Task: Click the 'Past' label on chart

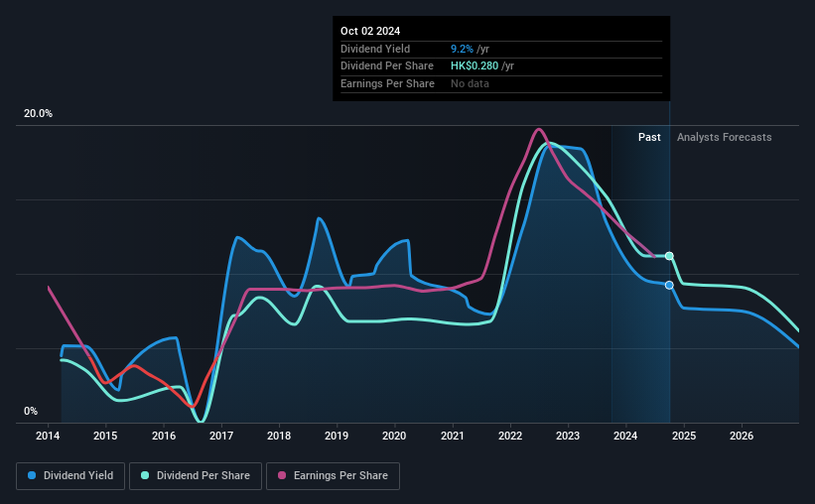Action: point(649,137)
